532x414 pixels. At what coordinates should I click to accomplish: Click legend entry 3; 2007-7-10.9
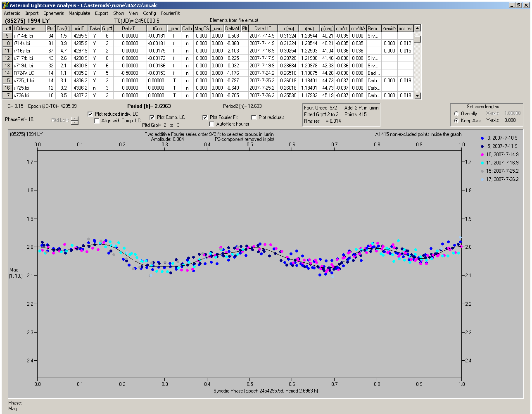499,138
